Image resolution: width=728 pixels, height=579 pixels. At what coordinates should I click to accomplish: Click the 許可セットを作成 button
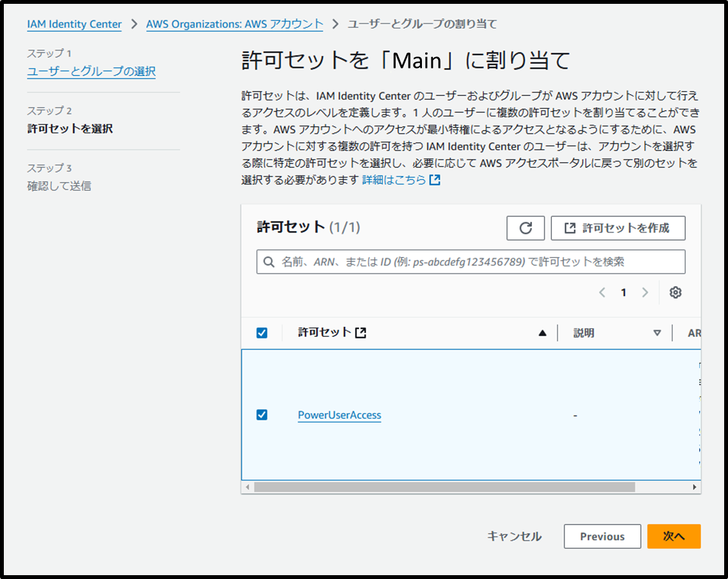(618, 228)
